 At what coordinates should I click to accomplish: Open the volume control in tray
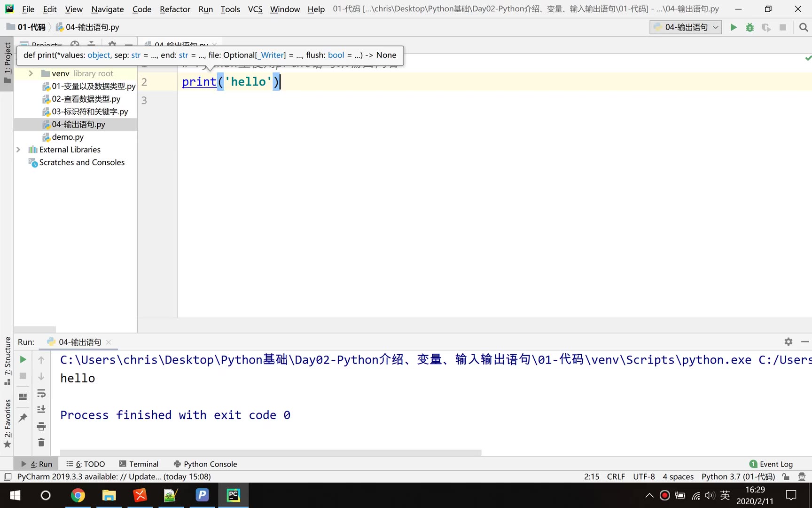click(710, 495)
